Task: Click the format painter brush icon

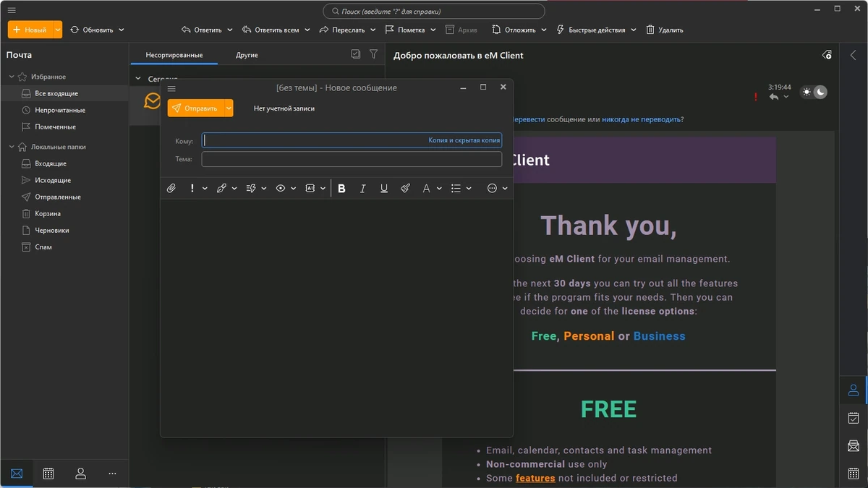Action: pyautogui.click(x=405, y=188)
